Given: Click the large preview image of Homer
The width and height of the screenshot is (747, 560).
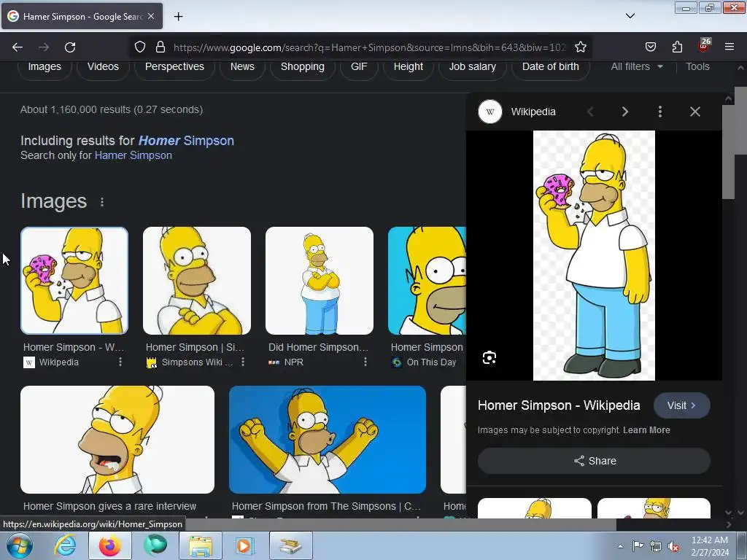Looking at the screenshot, I should pyautogui.click(x=594, y=256).
